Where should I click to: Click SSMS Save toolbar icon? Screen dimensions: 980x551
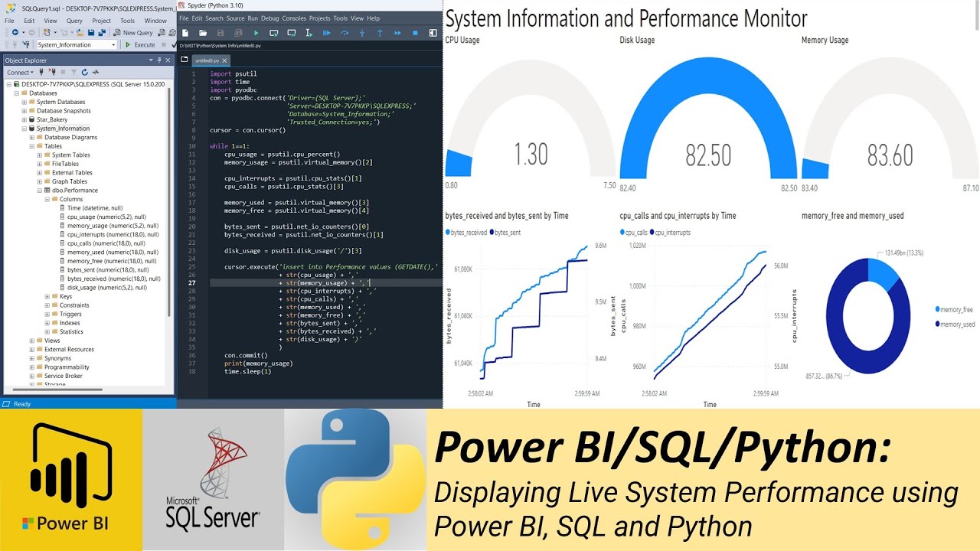click(91, 32)
